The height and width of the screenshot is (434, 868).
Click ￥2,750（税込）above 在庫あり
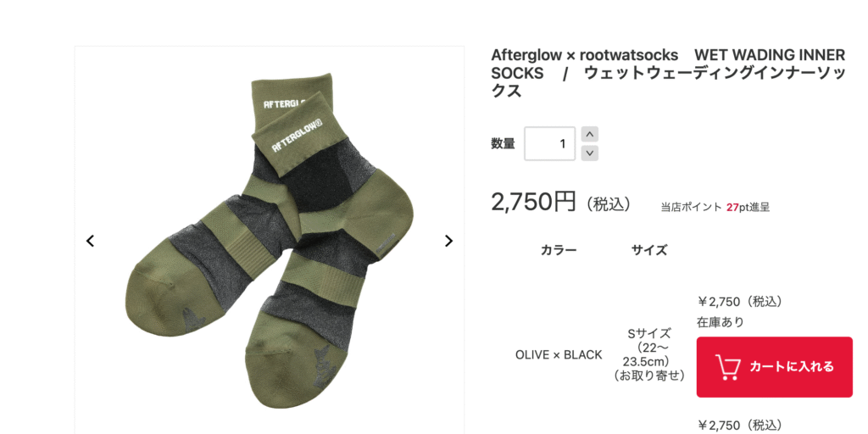pos(741,302)
